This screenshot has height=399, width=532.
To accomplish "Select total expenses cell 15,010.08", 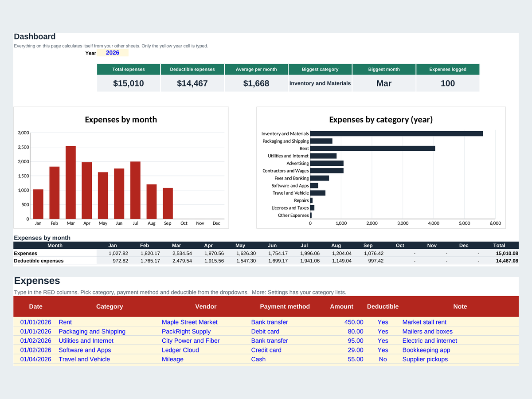I will (499, 253).
